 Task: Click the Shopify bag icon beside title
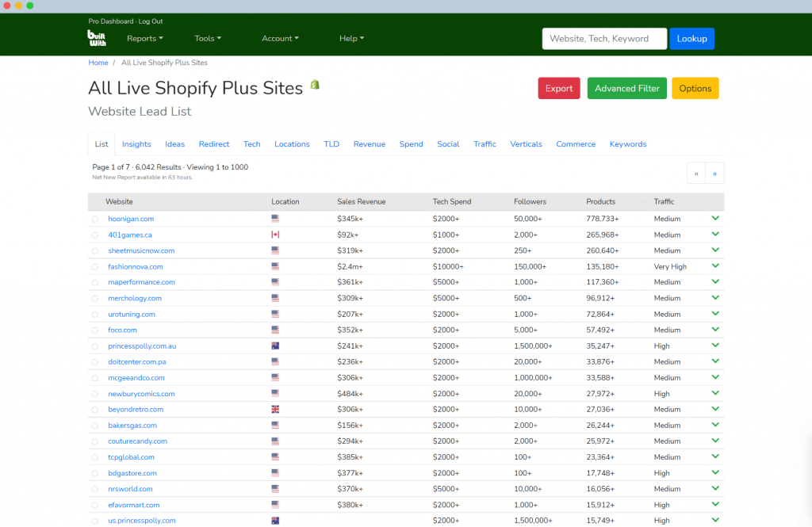(315, 85)
